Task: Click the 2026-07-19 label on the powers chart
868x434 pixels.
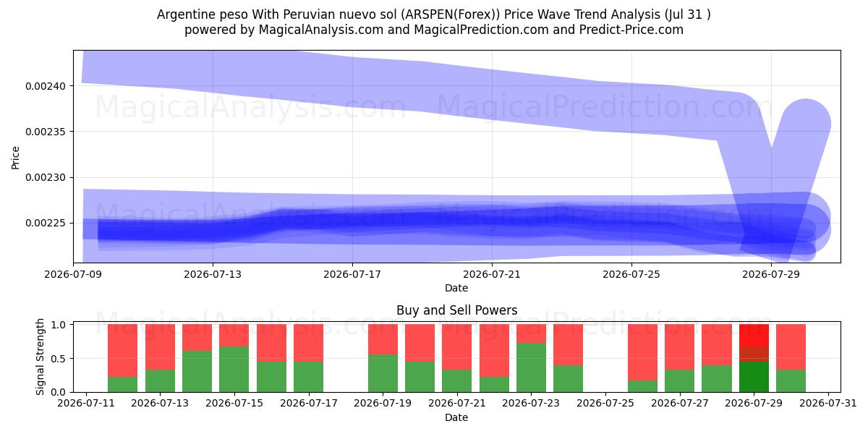Action: pos(383,404)
